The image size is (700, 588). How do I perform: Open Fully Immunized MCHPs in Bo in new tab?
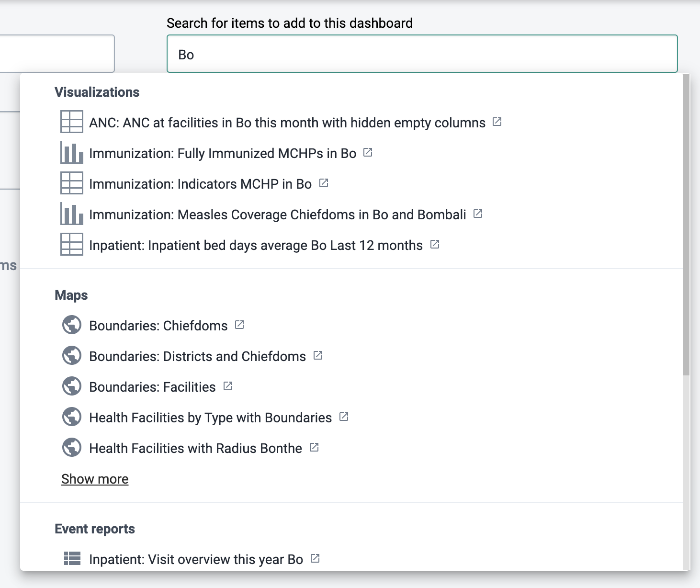click(x=368, y=153)
